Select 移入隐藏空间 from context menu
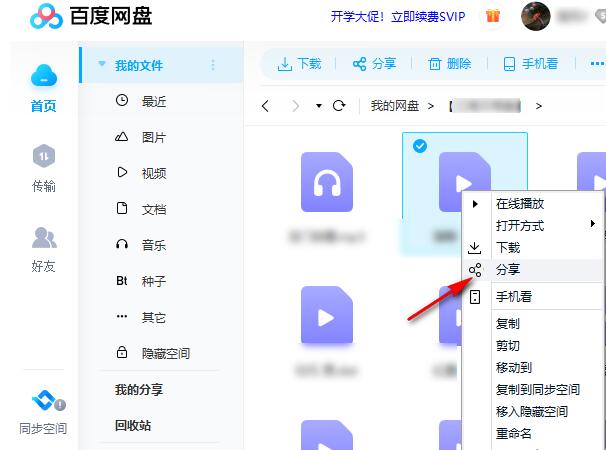The height and width of the screenshot is (450, 607). (532, 411)
